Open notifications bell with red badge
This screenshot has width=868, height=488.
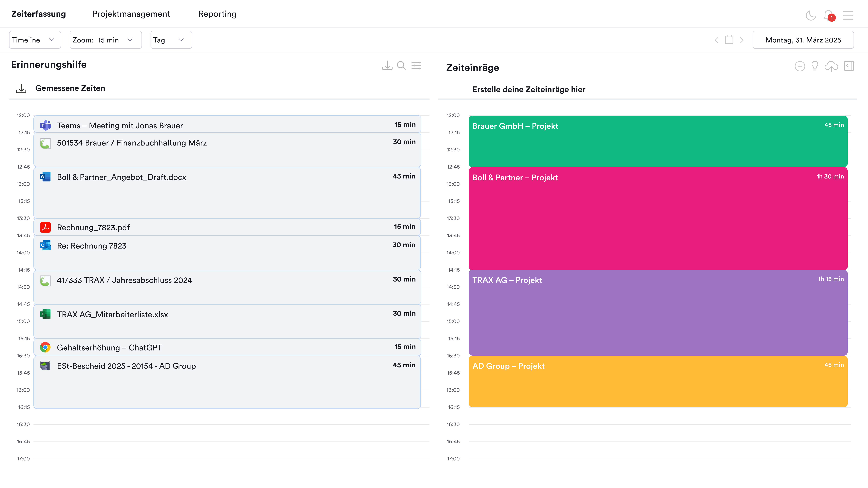point(828,15)
